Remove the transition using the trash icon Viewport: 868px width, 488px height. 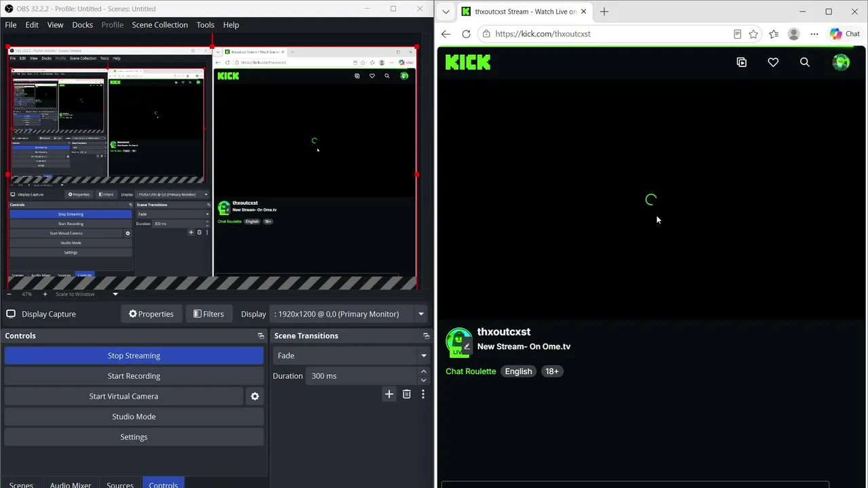[x=407, y=394]
